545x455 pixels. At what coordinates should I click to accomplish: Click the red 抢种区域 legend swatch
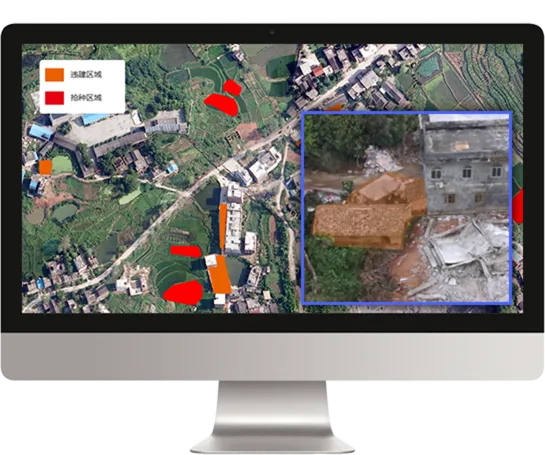point(55,98)
